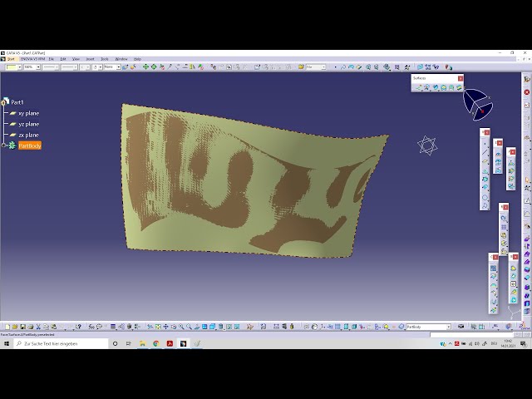Click the Open file folder icon

point(15,327)
